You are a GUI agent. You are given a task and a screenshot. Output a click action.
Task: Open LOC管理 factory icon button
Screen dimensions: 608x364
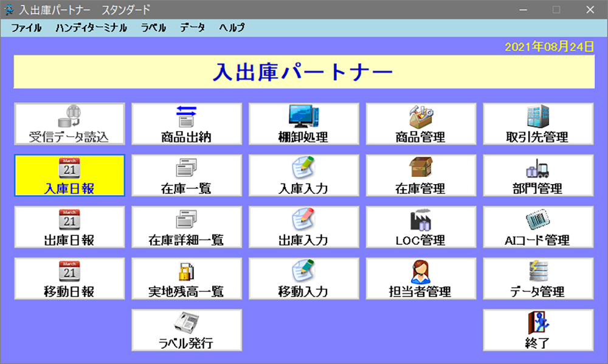tap(421, 227)
